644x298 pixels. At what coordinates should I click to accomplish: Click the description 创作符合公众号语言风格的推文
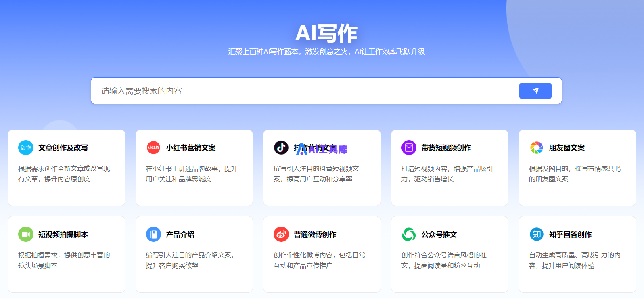[x=444, y=260]
